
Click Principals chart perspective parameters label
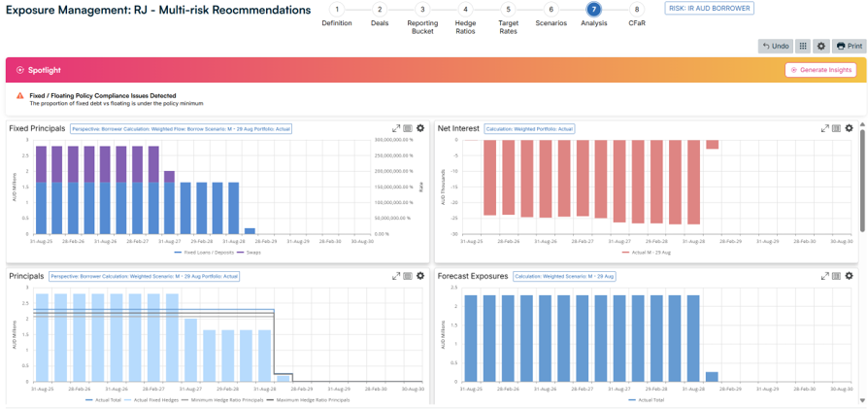pos(144,276)
